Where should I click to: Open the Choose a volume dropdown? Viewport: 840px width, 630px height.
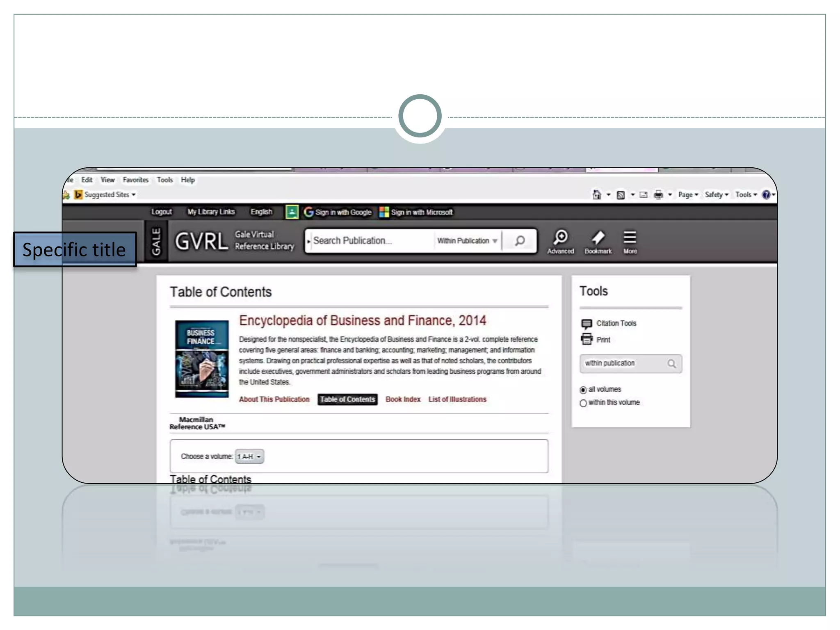tap(249, 457)
